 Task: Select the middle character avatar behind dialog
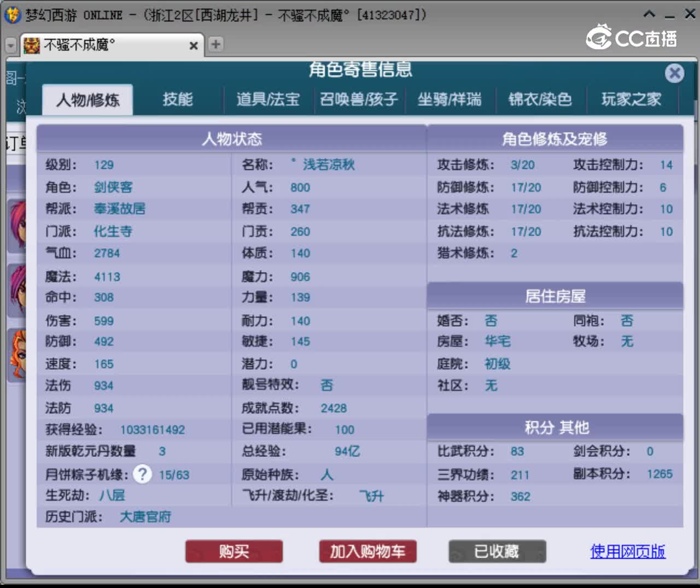(17, 290)
